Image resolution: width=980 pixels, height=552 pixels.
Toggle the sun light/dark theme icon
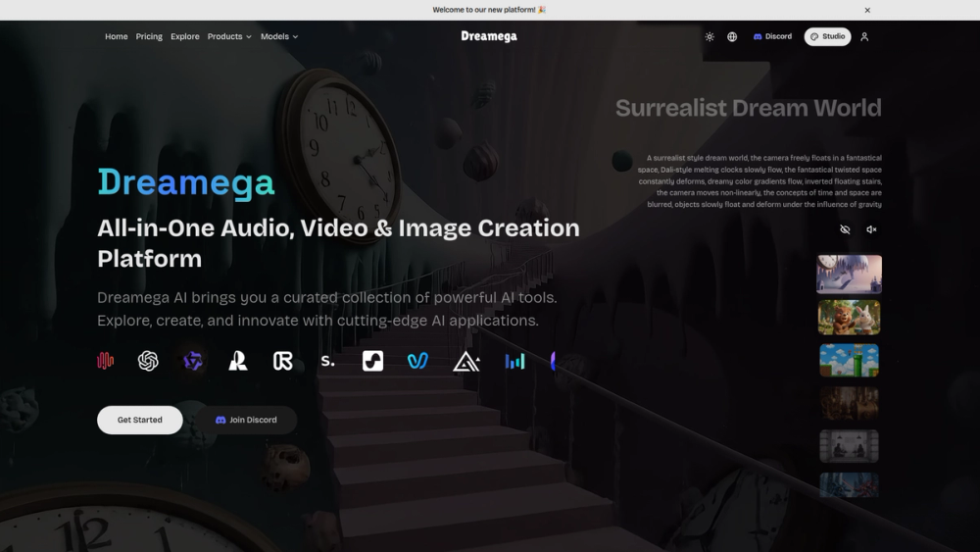(710, 37)
